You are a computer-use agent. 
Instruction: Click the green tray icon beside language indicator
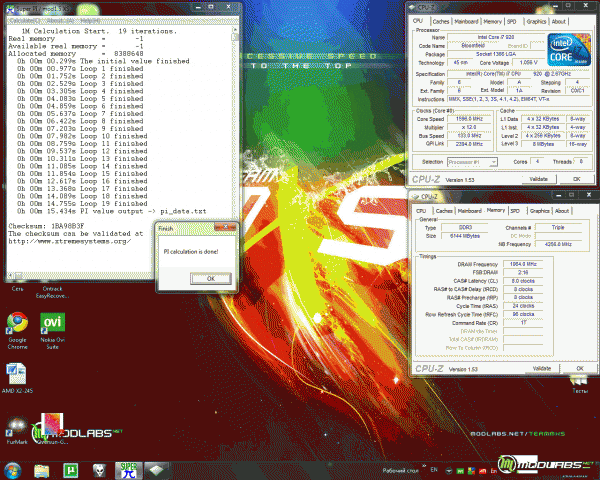coord(460,471)
